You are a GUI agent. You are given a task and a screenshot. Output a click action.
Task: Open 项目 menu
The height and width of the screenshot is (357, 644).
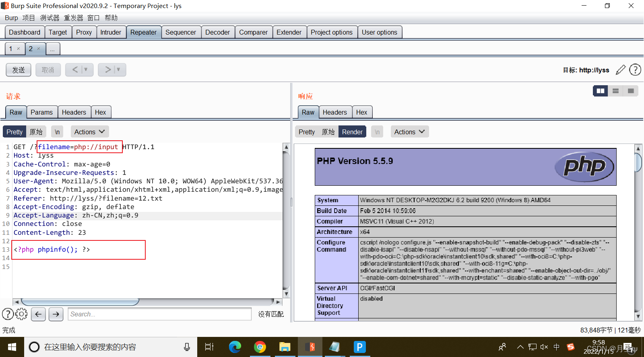[x=29, y=18]
